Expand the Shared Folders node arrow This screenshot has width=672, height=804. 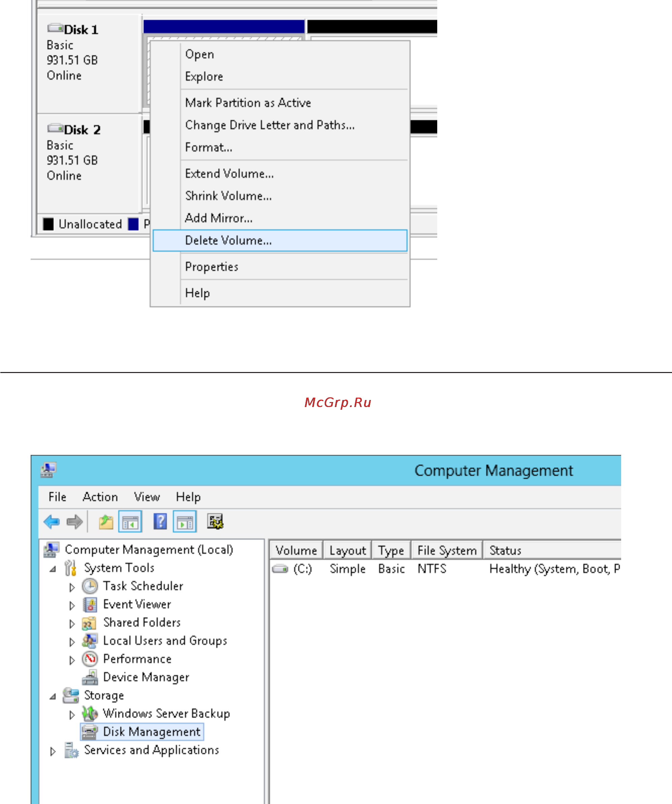tap(72, 624)
